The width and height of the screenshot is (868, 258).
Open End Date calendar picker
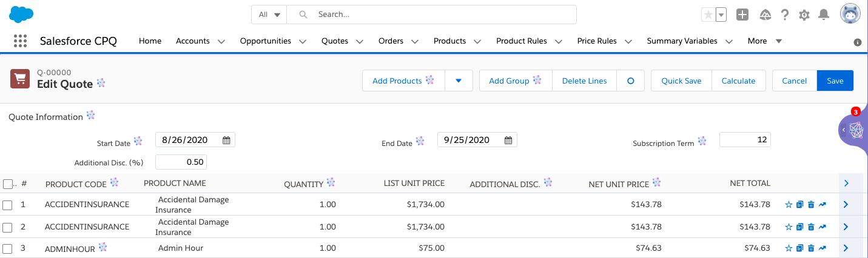point(508,140)
